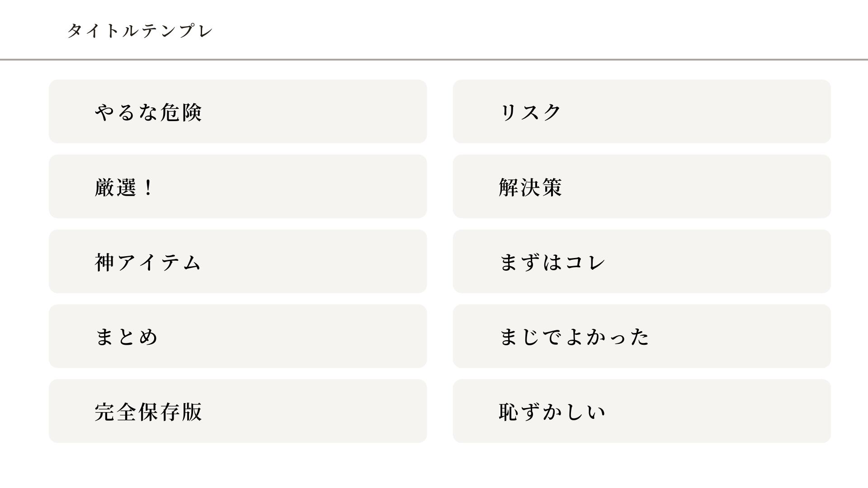Click the まずはコレ text
Image resolution: width=868 pixels, height=488 pixels.
(552, 262)
